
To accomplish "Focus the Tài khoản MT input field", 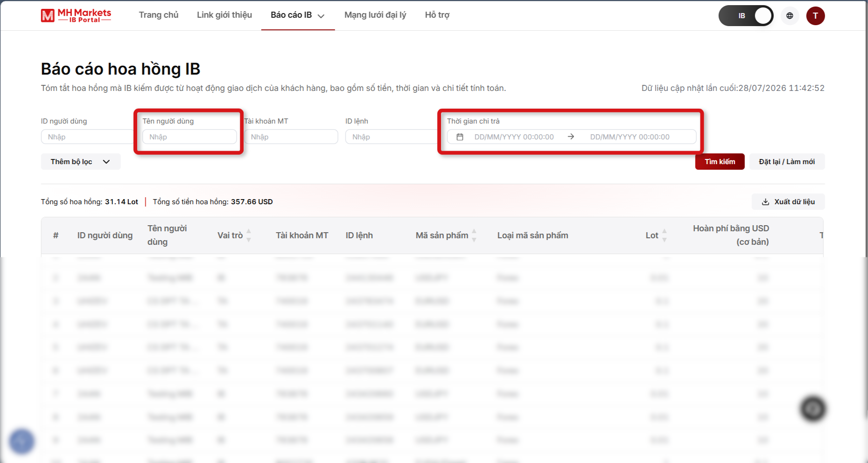I will click(291, 137).
